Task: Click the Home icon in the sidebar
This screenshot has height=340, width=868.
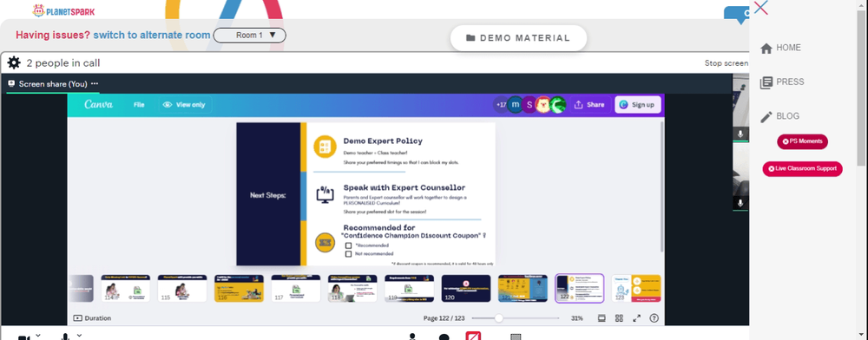Action: [766, 48]
